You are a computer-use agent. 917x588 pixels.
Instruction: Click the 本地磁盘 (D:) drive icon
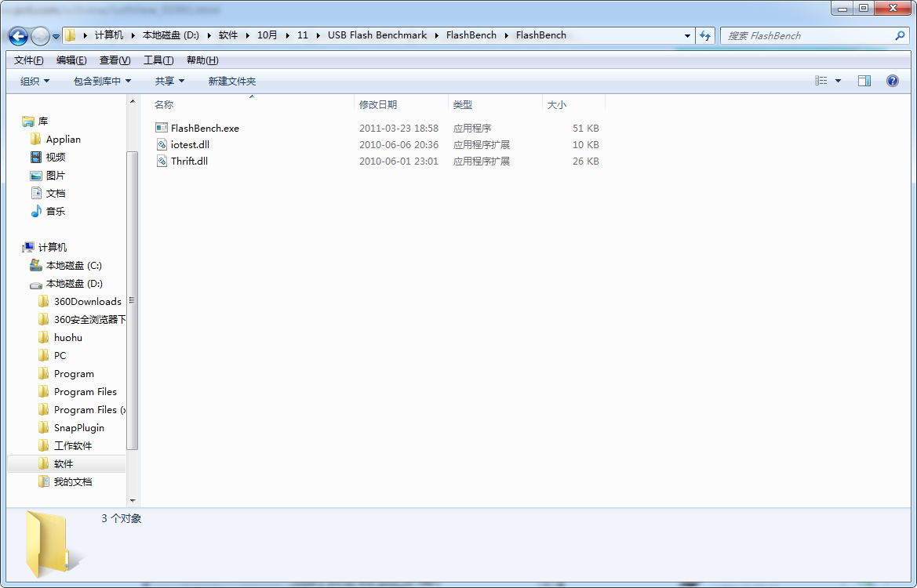(x=36, y=284)
